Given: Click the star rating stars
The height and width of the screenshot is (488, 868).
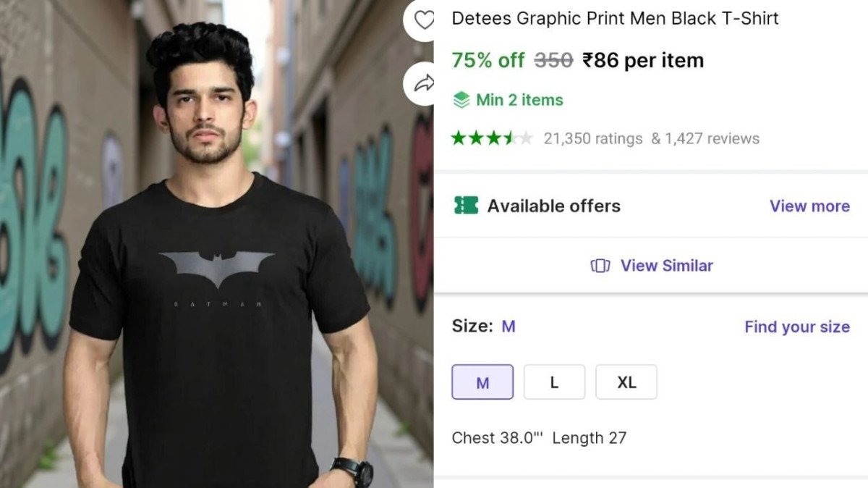Looking at the screenshot, I should [492, 138].
